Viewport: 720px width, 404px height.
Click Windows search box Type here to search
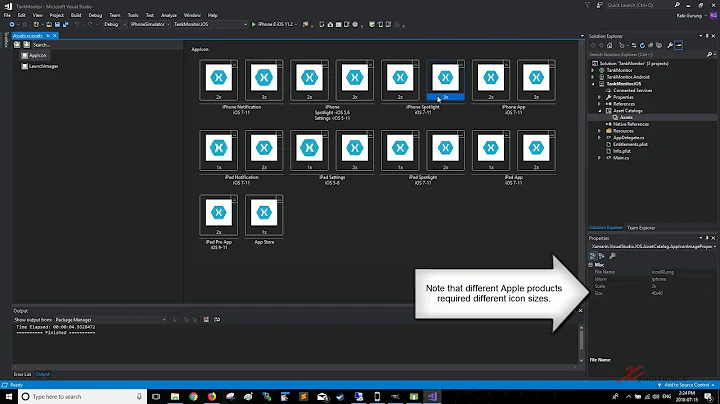[83, 396]
